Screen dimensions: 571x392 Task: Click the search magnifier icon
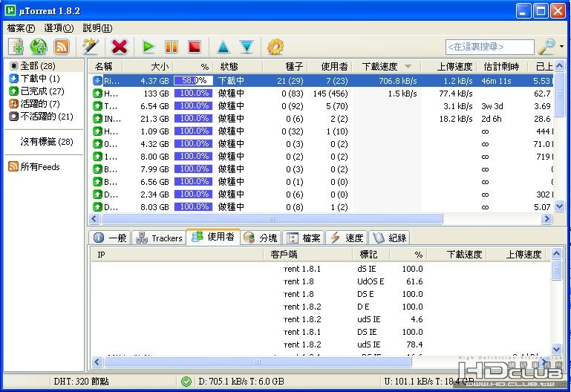click(547, 47)
